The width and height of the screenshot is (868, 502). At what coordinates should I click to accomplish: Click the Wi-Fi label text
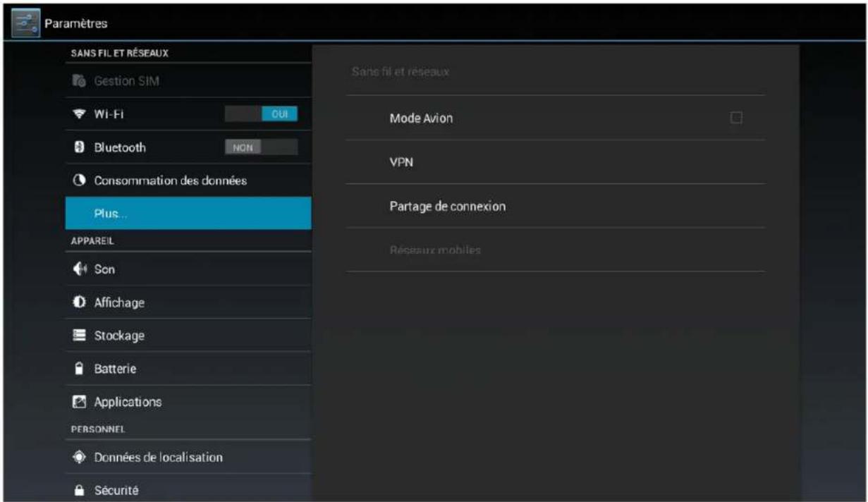[110, 114]
